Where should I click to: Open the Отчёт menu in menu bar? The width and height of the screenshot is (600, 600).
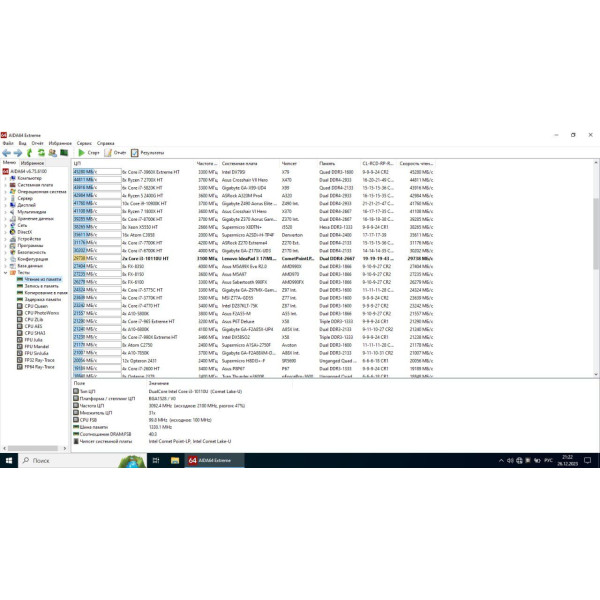tap(38, 143)
